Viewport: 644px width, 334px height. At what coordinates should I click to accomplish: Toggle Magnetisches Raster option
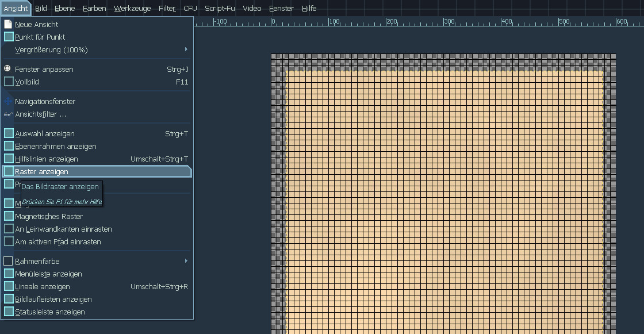pyautogui.click(x=9, y=216)
